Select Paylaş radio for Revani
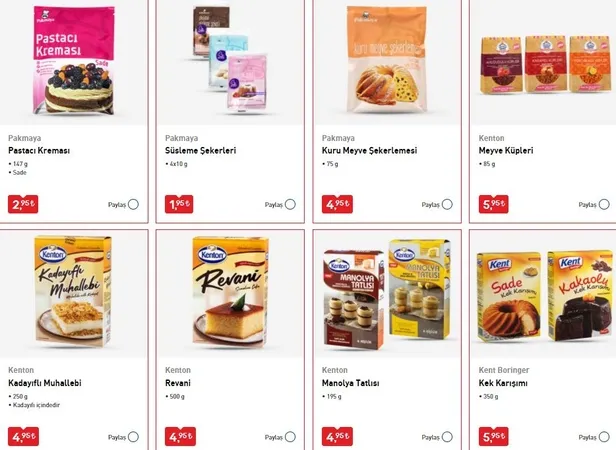This screenshot has height=450, width=616. 290,437
